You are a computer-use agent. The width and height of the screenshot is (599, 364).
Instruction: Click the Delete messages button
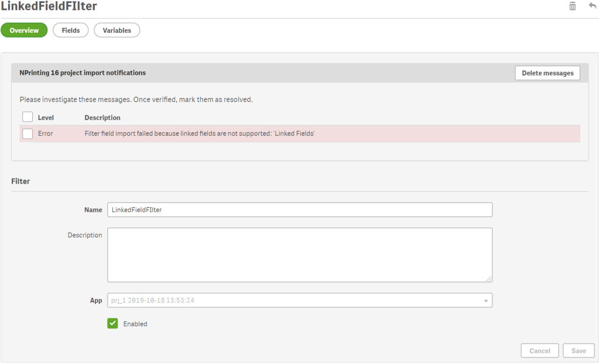point(547,73)
